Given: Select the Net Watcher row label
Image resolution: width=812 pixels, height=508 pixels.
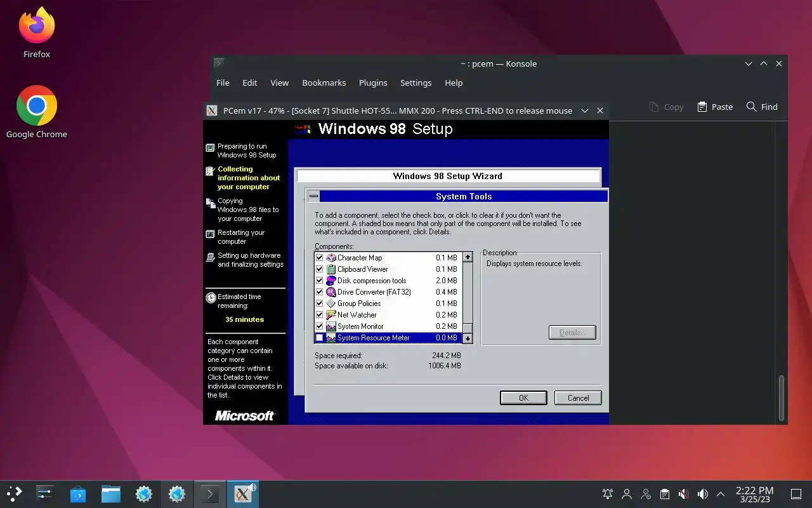Looking at the screenshot, I should [x=357, y=315].
